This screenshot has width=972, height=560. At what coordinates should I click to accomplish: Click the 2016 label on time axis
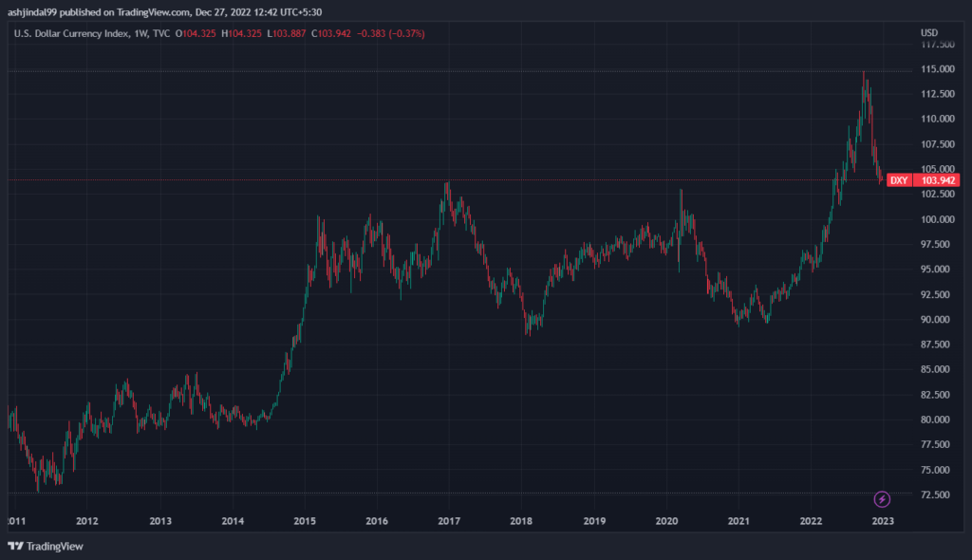[377, 521]
